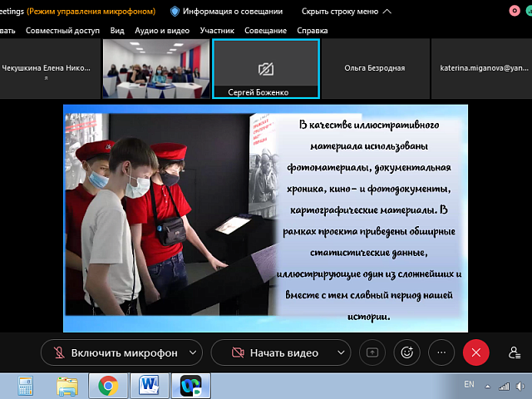
Task: Open the participants panel icon
Action: (515, 352)
